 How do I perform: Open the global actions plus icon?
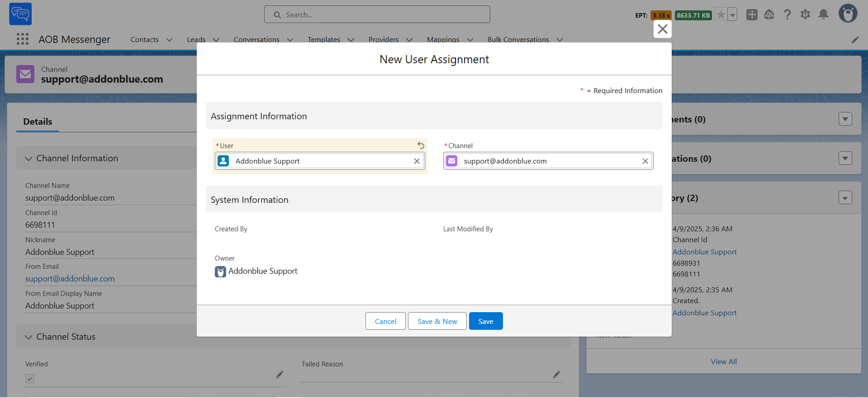point(752,15)
